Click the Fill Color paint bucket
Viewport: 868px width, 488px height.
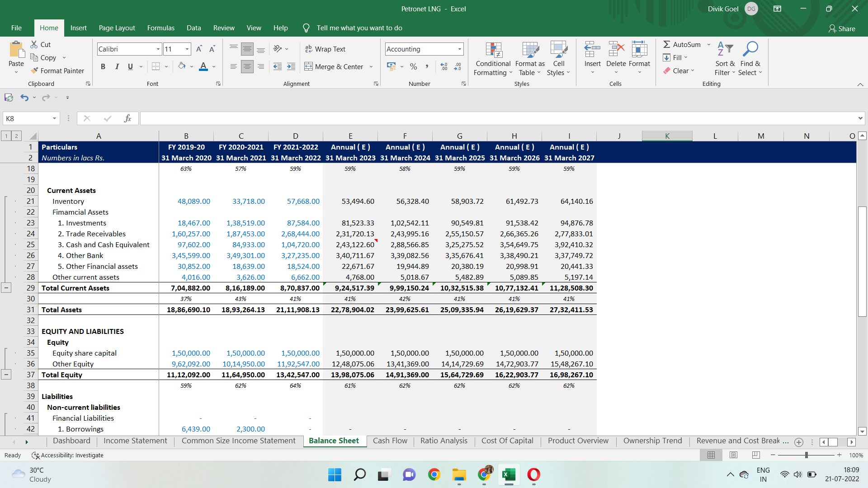182,66
